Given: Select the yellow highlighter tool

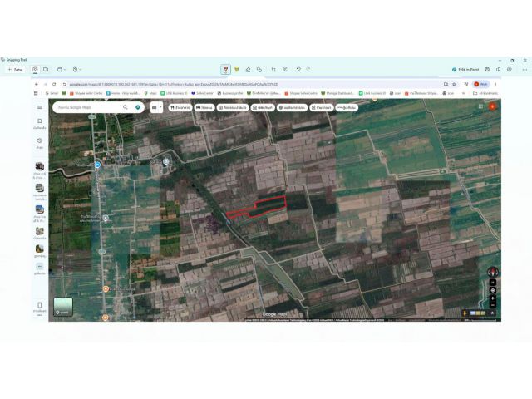Looking at the screenshot, I should 237,70.
